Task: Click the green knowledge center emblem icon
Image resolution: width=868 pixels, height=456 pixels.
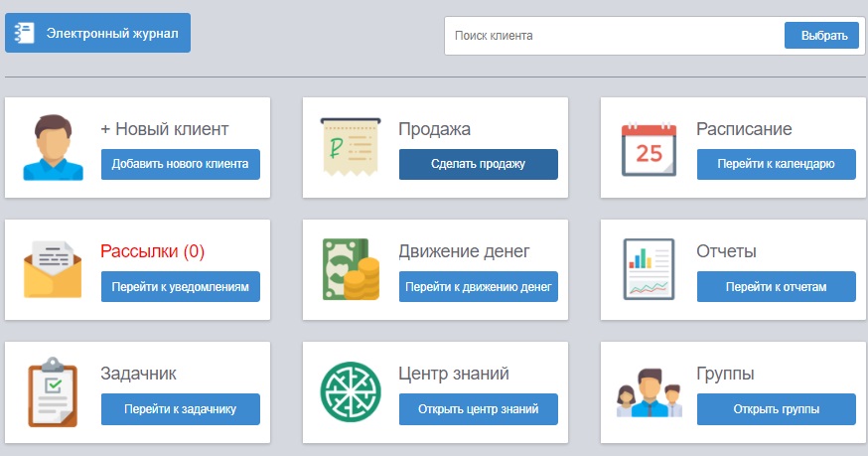Action: [x=351, y=391]
